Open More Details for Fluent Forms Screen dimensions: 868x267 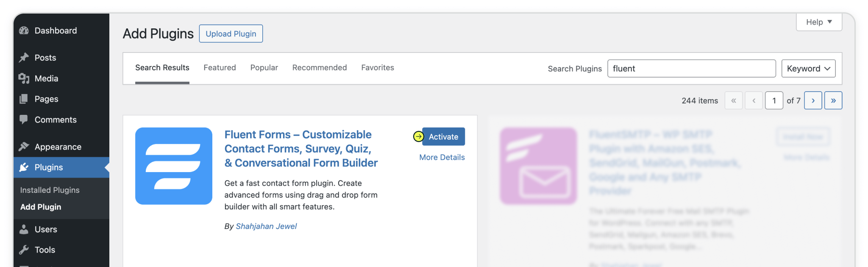(442, 157)
